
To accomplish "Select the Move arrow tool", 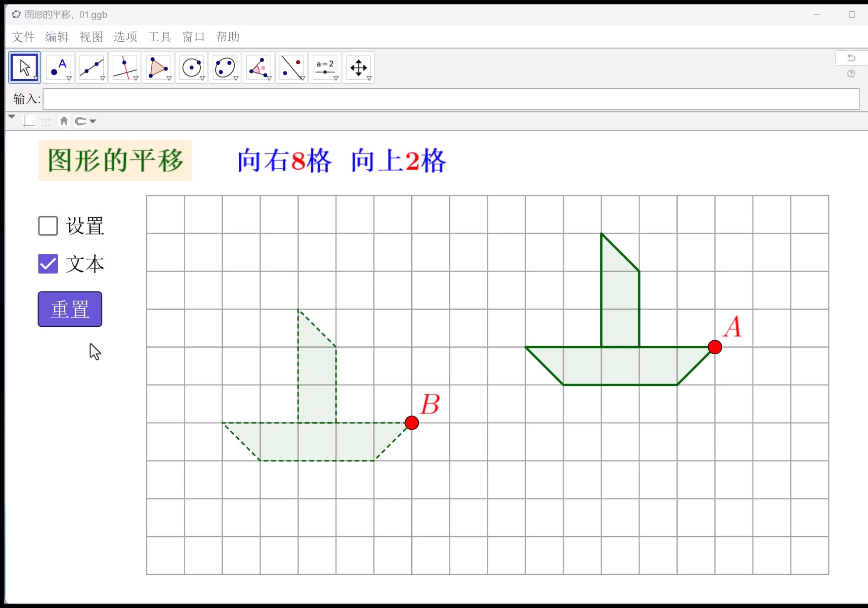I will click(24, 67).
